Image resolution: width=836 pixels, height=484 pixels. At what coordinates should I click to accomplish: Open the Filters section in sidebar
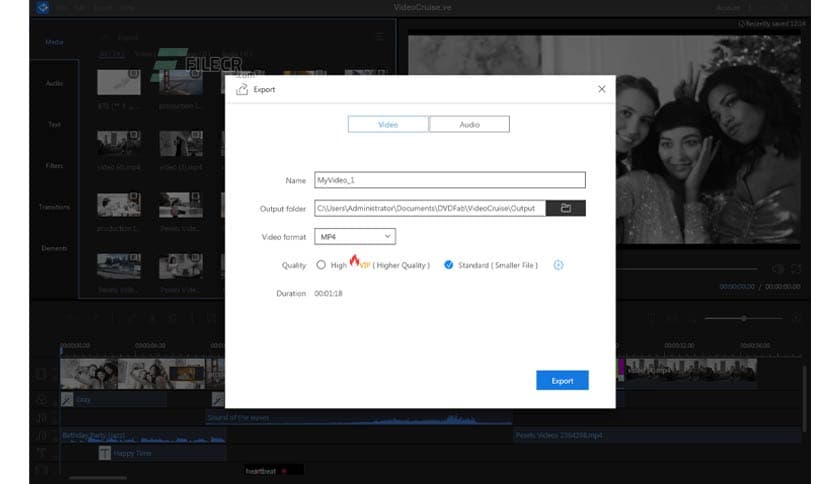(x=54, y=165)
